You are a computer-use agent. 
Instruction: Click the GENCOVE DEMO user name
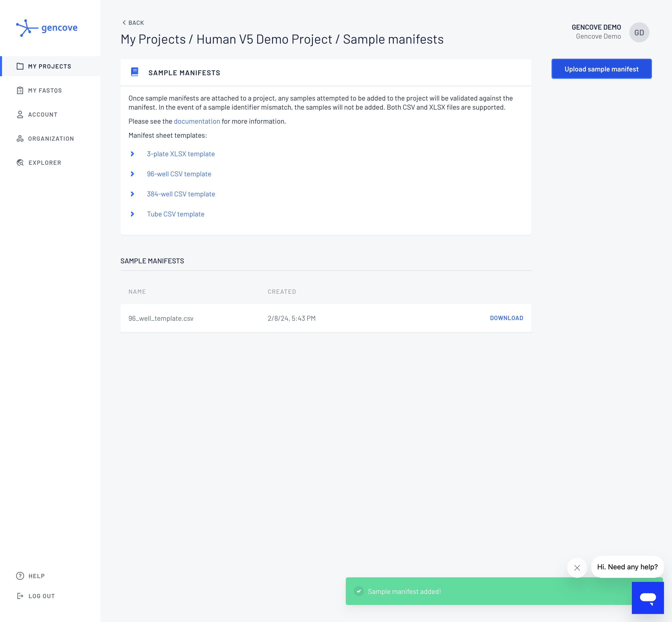[x=596, y=27]
